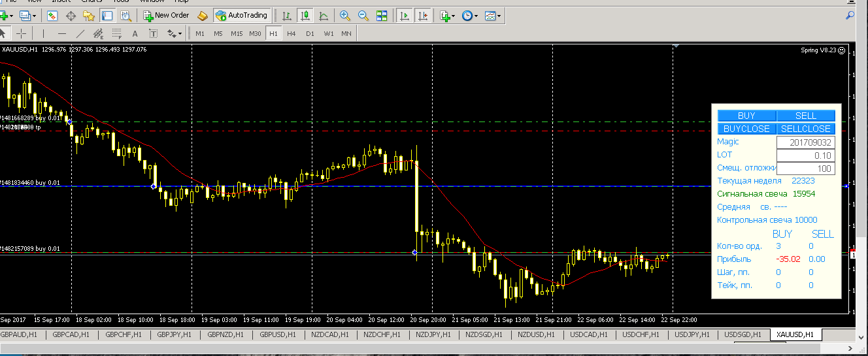This screenshot has height=356, width=868.
Task: Click the SELL button in Spring panel
Action: click(x=806, y=116)
